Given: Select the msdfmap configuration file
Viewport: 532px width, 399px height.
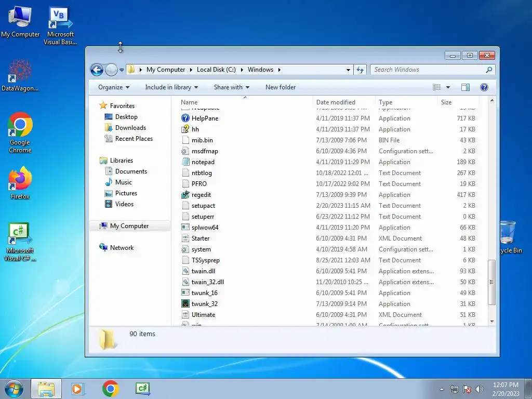Looking at the screenshot, I should click(205, 151).
